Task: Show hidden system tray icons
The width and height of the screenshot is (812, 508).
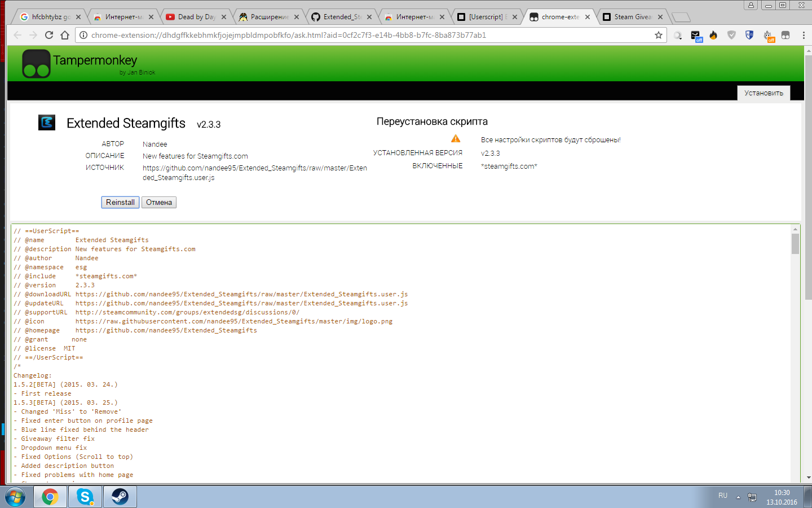Action: (738, 497)
